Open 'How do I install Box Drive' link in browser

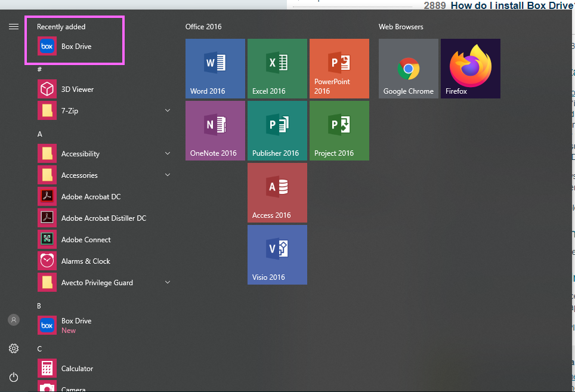click(x=512, y=5)
